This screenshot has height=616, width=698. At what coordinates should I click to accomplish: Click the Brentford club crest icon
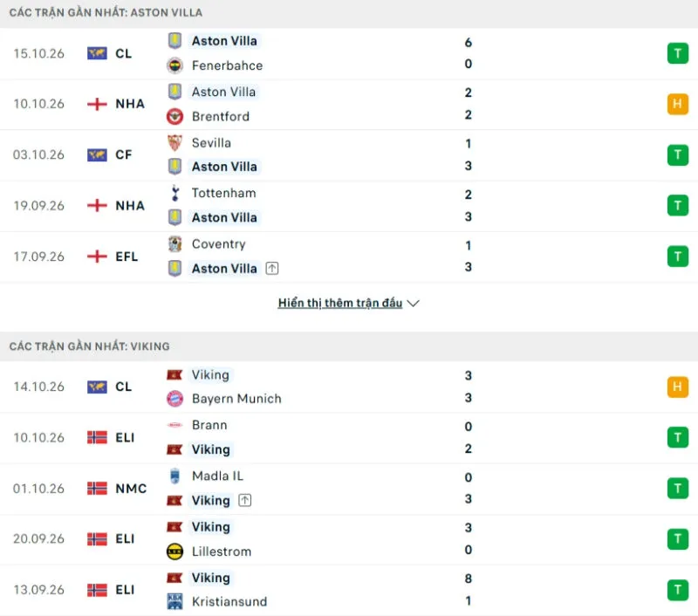coord(174,117)
